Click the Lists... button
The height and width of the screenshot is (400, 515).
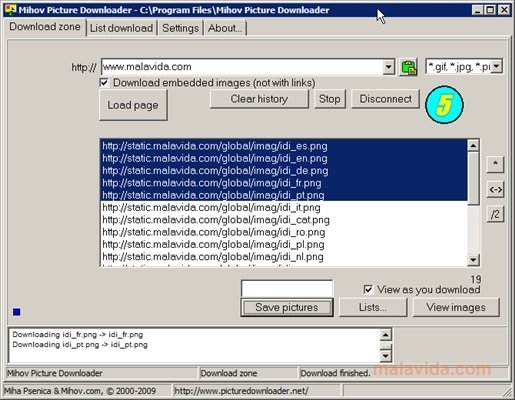[373, 307]
